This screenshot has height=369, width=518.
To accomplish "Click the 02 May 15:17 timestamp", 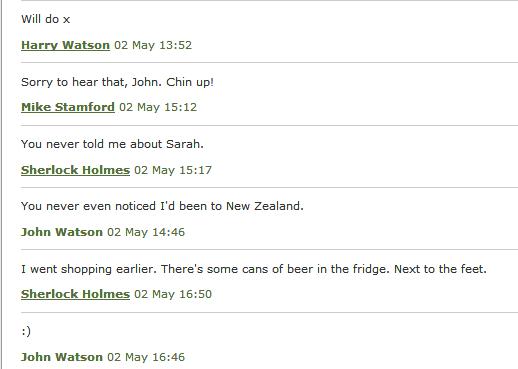I will 173,170.
